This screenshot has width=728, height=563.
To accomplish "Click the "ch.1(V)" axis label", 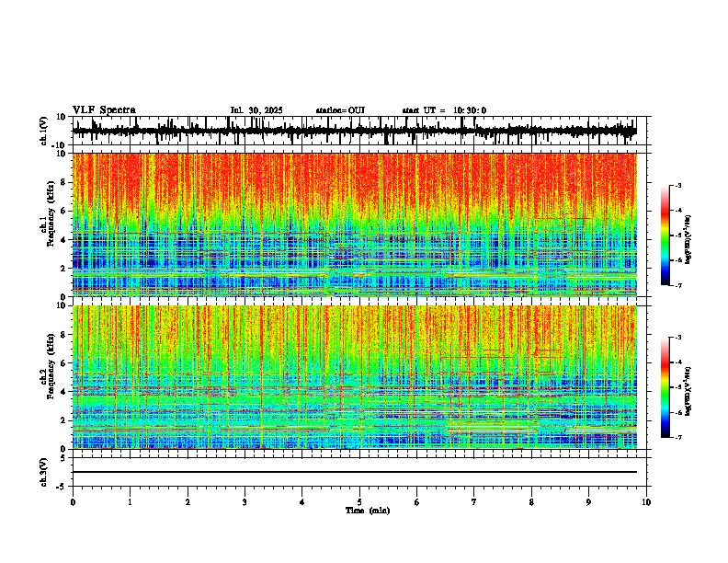I will pyautogui.click(x=44, y=131).
